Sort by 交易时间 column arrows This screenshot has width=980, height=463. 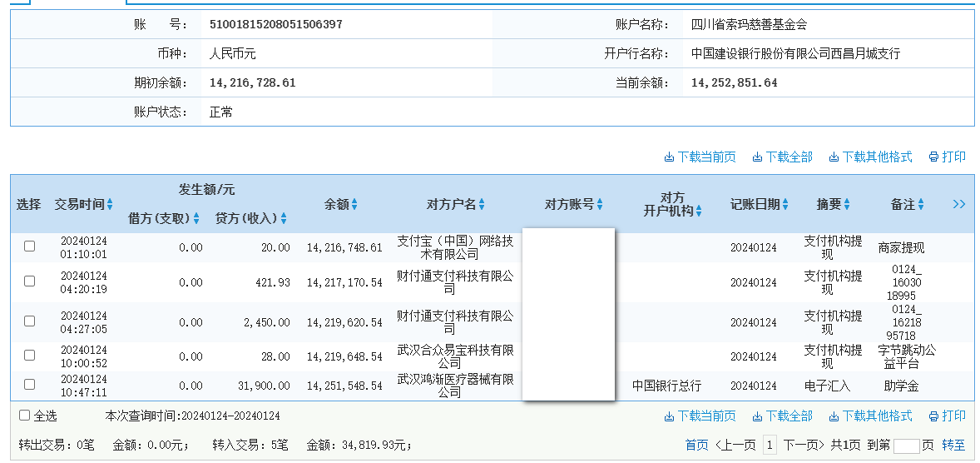click(x=110, y=204)
